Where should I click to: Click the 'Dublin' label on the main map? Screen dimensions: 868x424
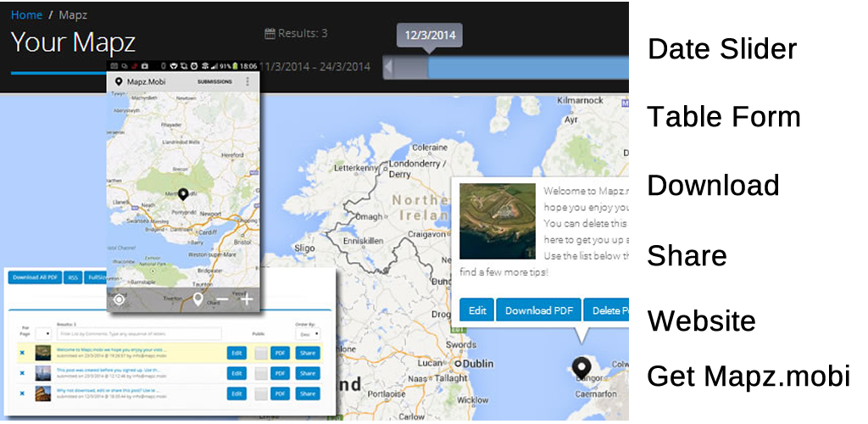(478, 364)
